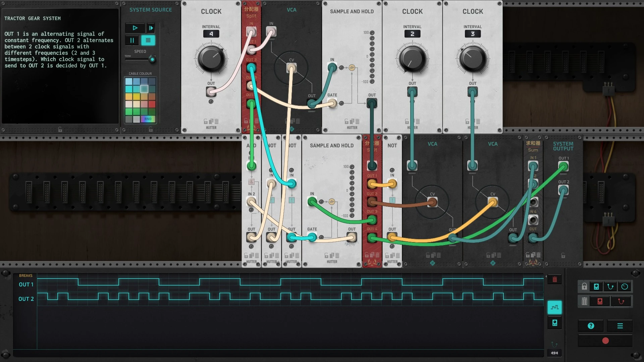
Task: Click the cyan module icon below the scope button
Action: pos(554,323)
